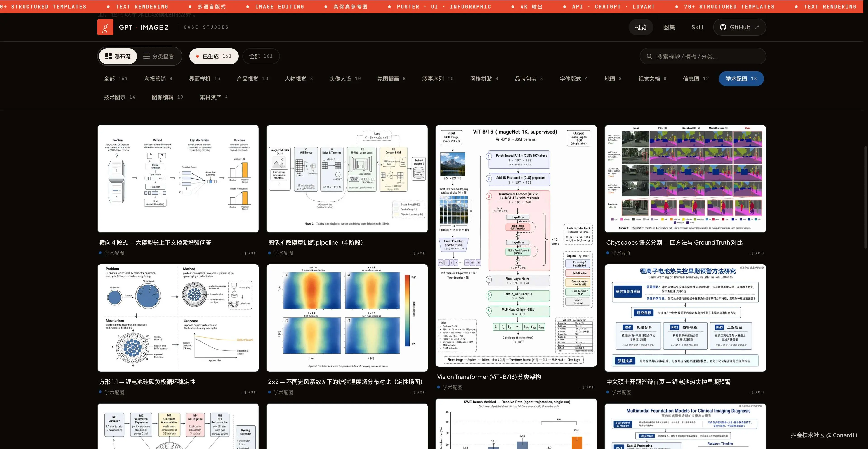Select the 技术图示 category filter
Viewport: 868px width, 449px height.
119,97
